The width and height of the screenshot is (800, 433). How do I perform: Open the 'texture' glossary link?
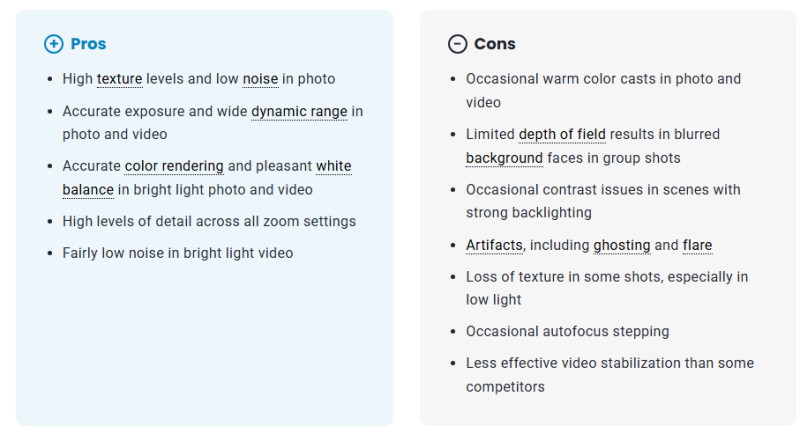point(119,79)
